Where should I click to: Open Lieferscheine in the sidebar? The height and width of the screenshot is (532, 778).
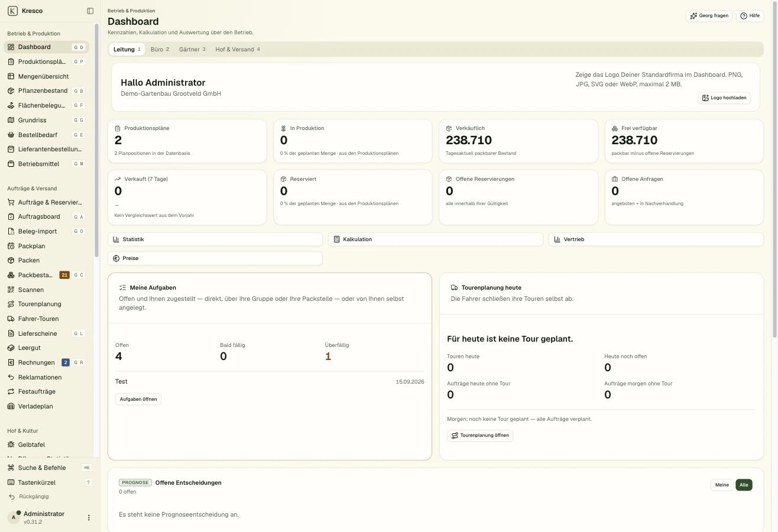point(46,333)
